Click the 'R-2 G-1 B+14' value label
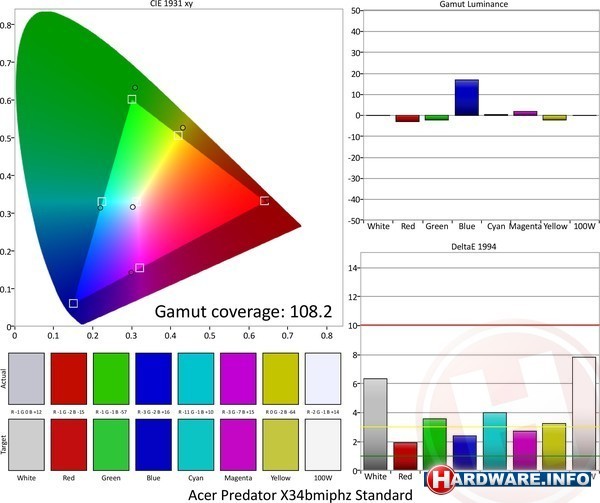600x503 pixels. tap(323, 412)
